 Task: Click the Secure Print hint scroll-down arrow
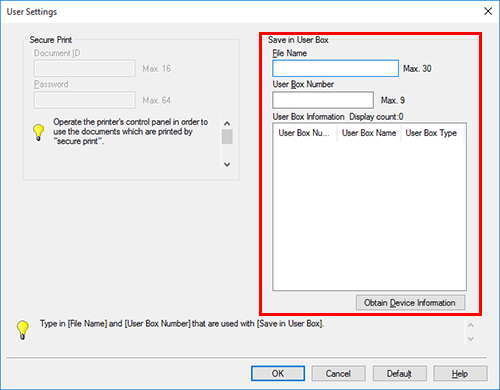click(x=227, y=164)
